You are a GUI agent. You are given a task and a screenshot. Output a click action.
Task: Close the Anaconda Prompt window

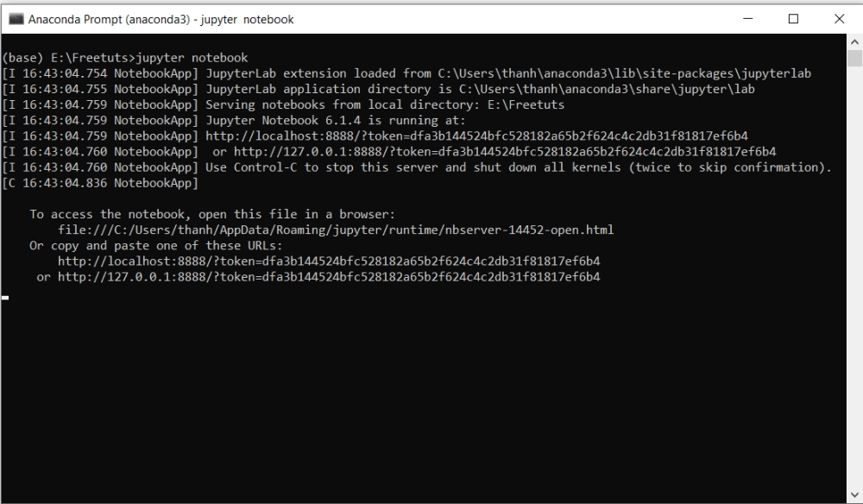pos(839,19)
